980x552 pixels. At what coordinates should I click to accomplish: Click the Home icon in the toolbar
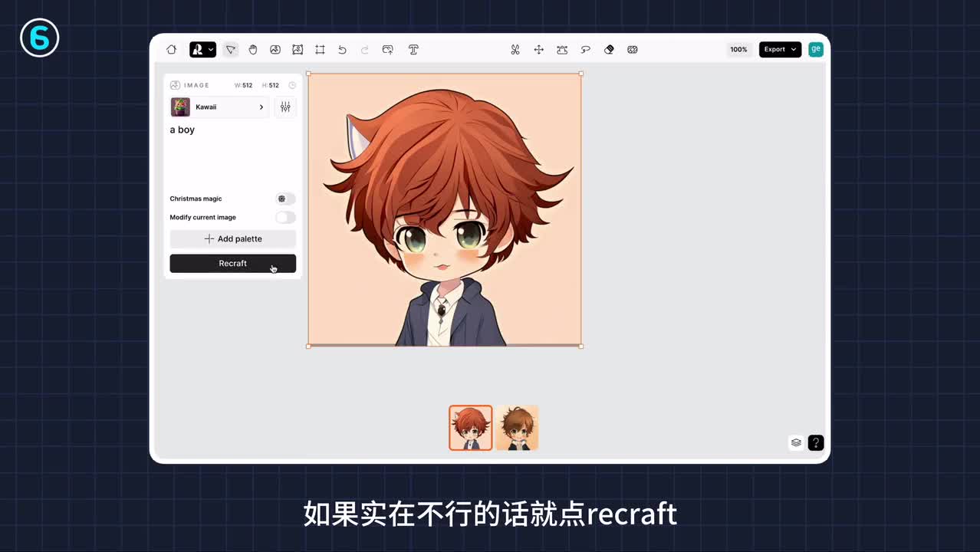(171, 50)
